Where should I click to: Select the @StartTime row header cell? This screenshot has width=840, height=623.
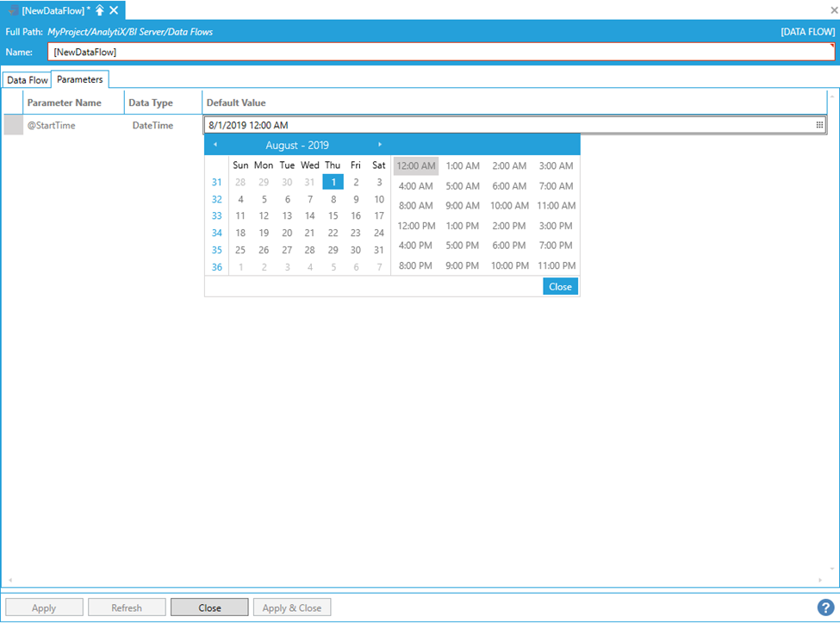tap(14, 126)
